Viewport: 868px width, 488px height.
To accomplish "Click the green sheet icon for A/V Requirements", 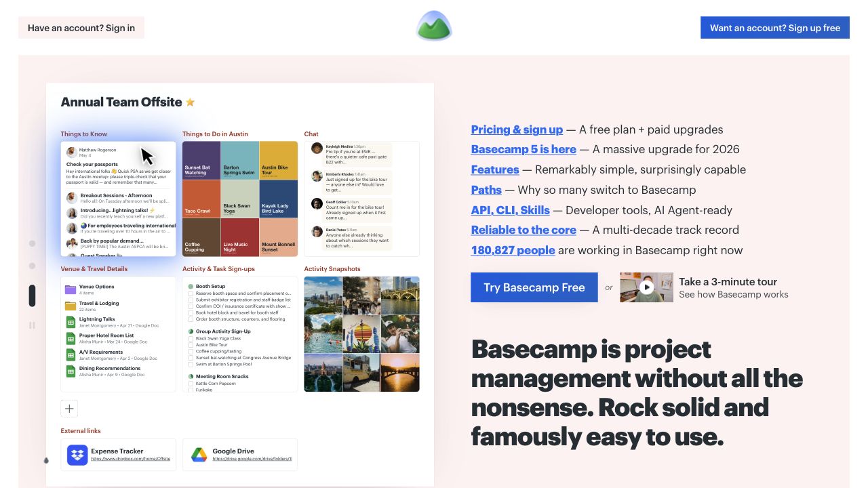I will [71, 354].
